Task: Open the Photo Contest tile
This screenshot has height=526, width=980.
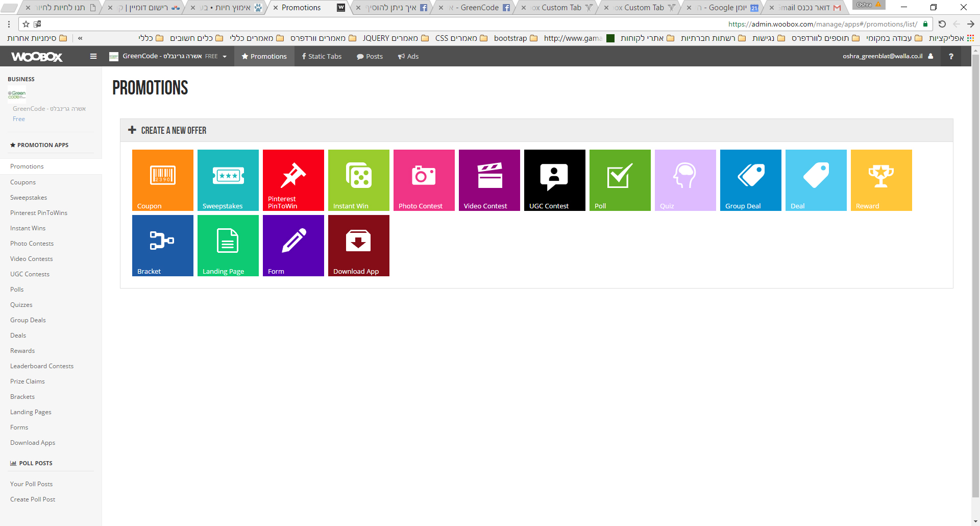Action: pyautogui.click(x=424, y=180)
